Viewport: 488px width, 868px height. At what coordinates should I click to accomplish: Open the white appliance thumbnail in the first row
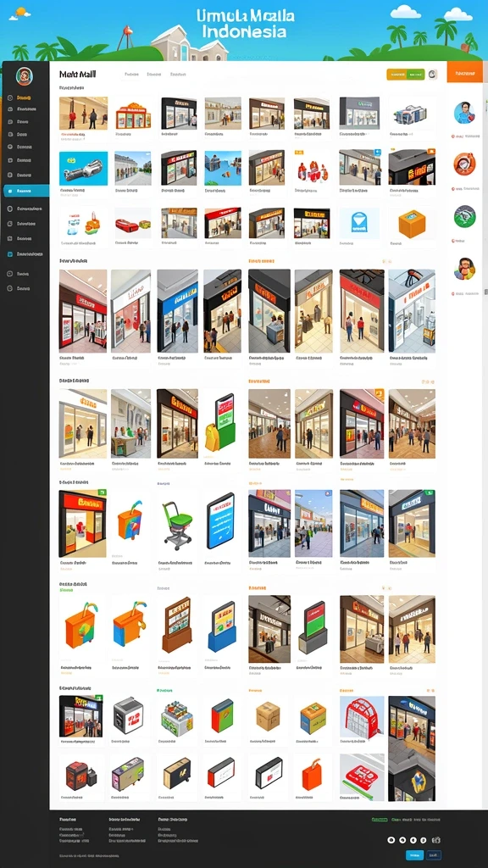point(411,114)
